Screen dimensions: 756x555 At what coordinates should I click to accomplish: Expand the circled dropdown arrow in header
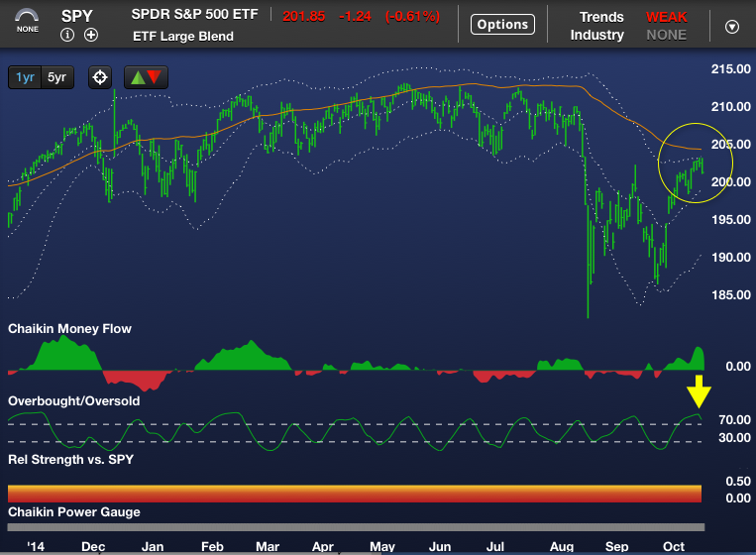(732, 27)
